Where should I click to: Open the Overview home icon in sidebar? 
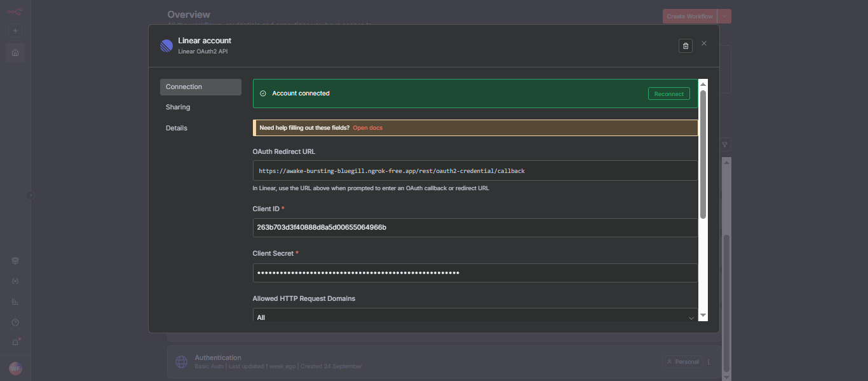coord(15,52)
